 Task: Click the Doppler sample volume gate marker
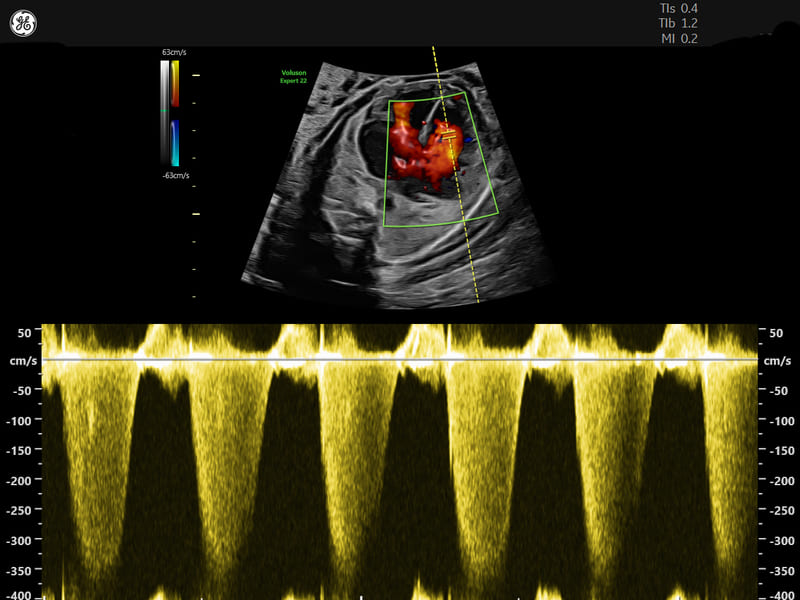(449, 135)
